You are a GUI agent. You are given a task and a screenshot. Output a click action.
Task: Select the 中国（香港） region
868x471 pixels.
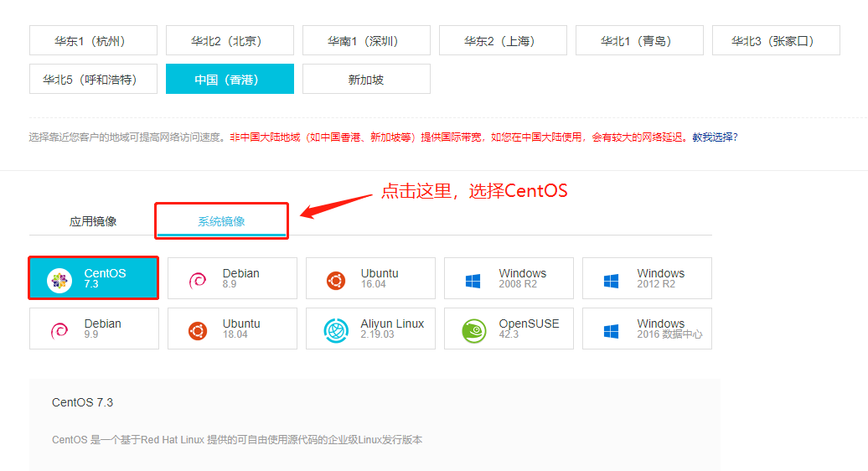tap(230, 79)
